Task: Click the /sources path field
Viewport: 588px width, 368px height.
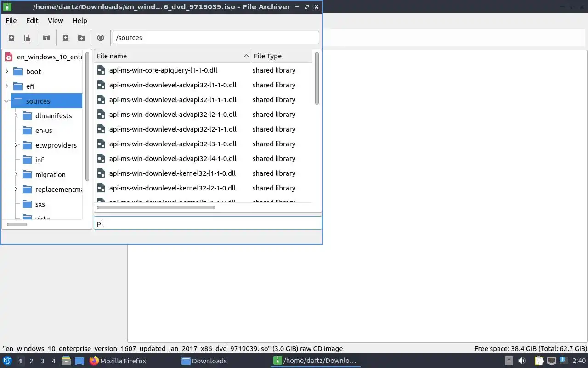Action: pos(215,38)
